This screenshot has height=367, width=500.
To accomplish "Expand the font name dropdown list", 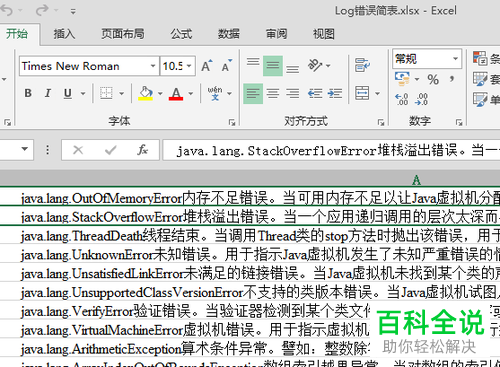I will point(153,66).
